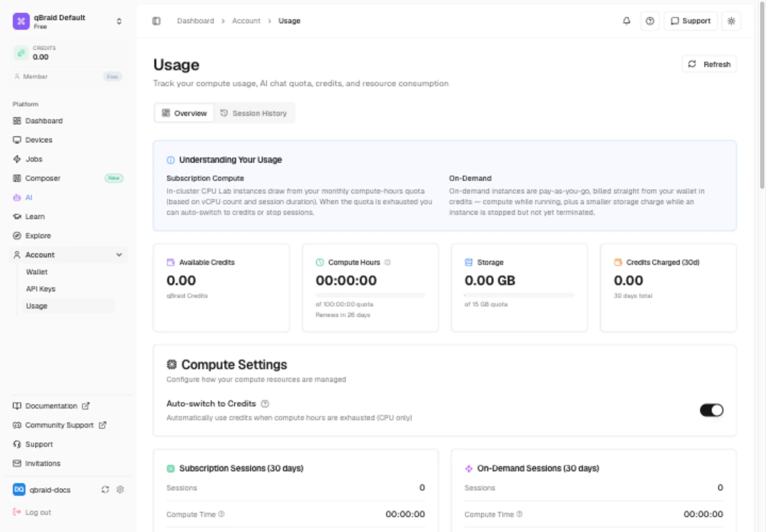
Task: Open Dashboard in the sidebar
Action: coord(68,121)
